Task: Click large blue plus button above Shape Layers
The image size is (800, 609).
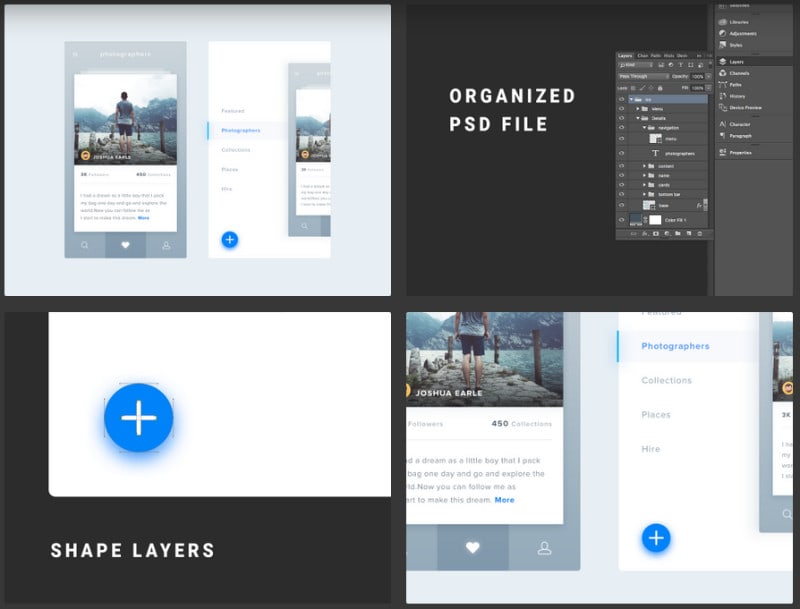Action: coord(138,418)
